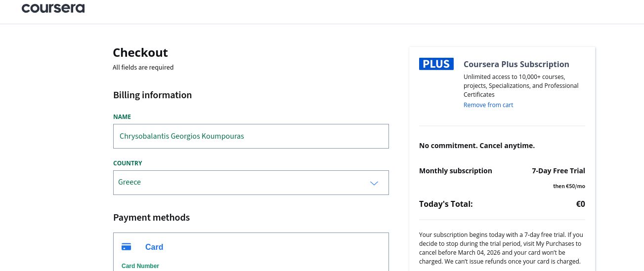Click the Monthly subscription label
The width and height of the screenshot is (644, 271).
click(x=455, y=171)
